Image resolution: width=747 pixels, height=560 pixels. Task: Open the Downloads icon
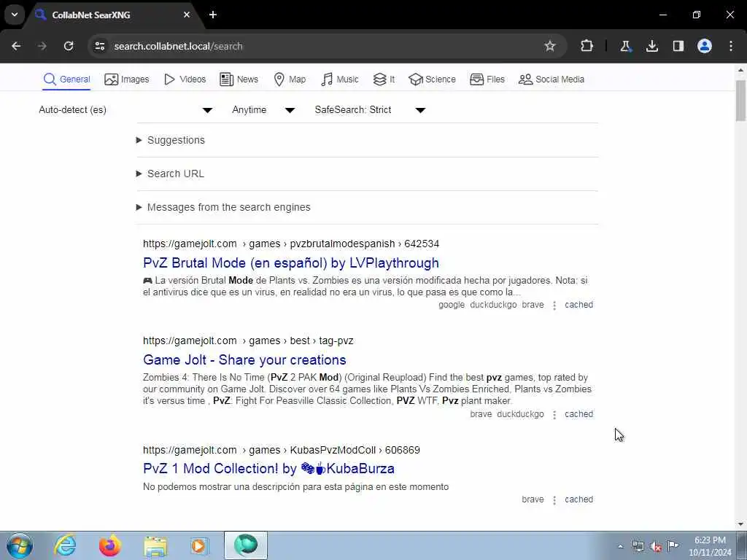click(652, 46)
